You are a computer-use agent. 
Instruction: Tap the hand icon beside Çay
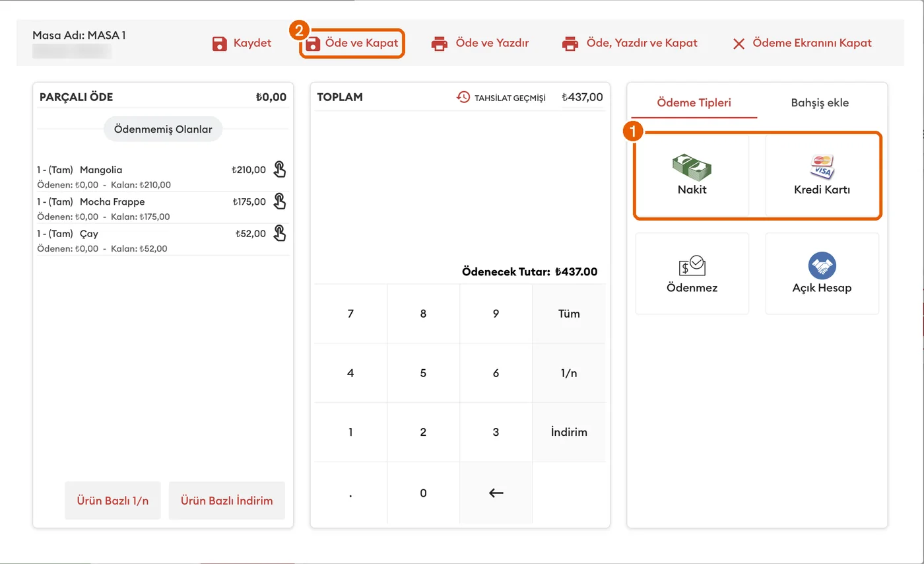click(x=280, y=233)
